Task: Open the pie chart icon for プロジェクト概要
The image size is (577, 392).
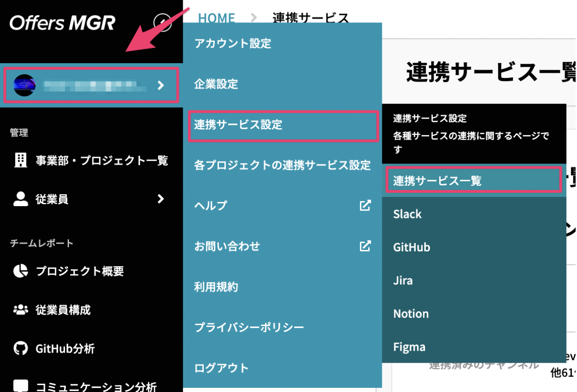Action: click(20, 271)
